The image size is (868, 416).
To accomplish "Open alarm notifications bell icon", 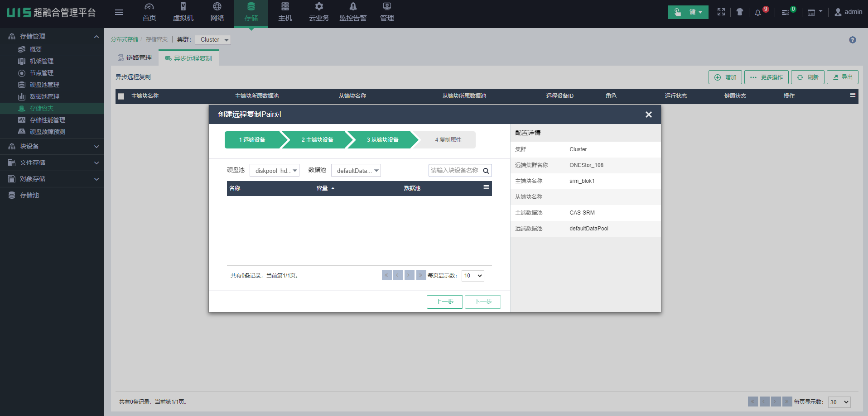I will point(758,13).
